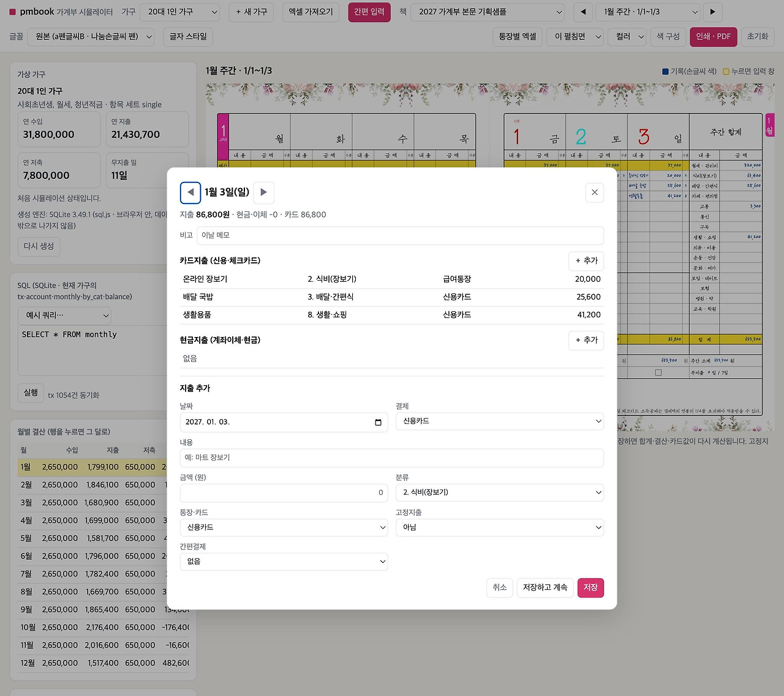Go to next day in the dialog
The image size is (784, 696).
click(263, 192)
